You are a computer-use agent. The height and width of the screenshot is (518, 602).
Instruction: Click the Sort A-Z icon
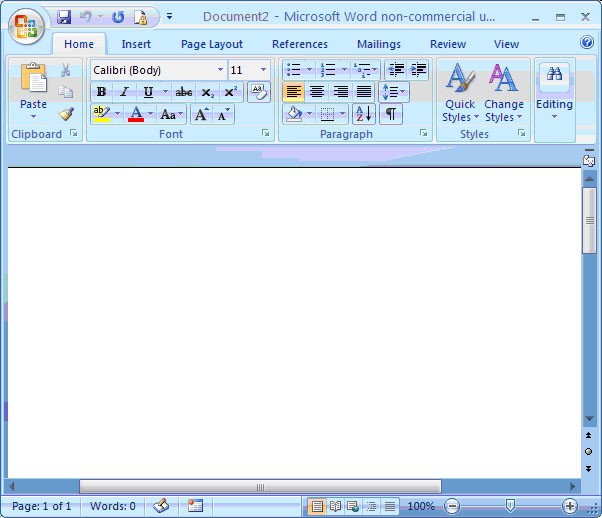point(363,114)
